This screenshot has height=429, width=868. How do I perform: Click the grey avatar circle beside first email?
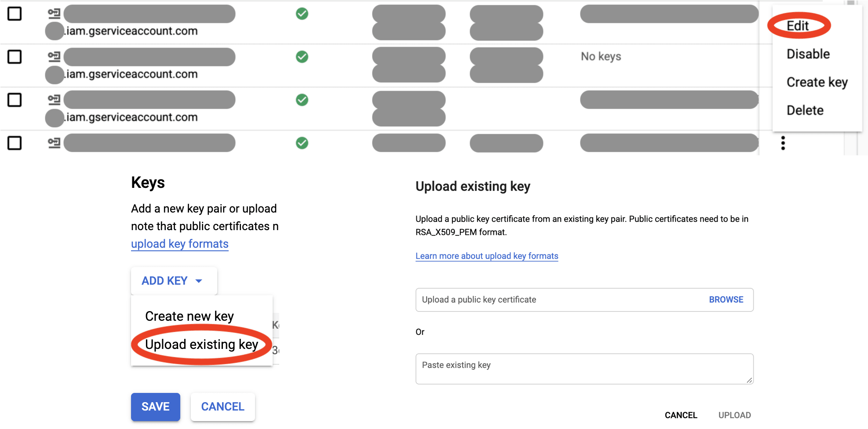[54, 31]
